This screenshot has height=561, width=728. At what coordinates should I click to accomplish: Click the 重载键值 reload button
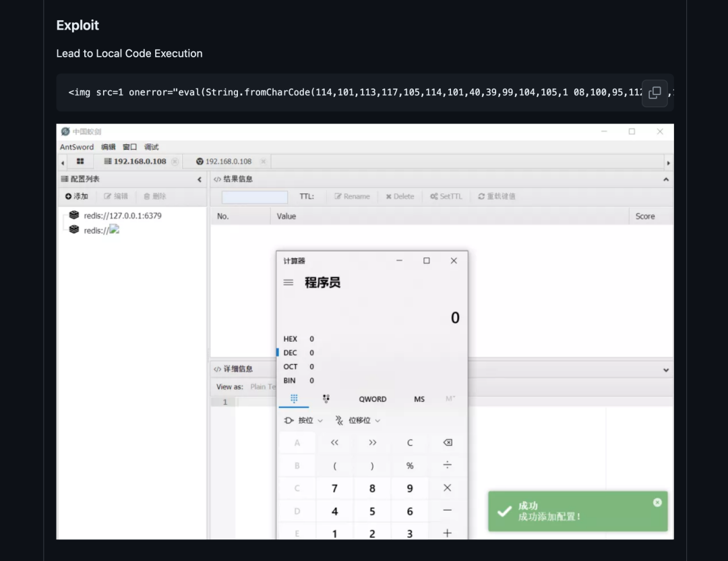(x=497, y=196)
